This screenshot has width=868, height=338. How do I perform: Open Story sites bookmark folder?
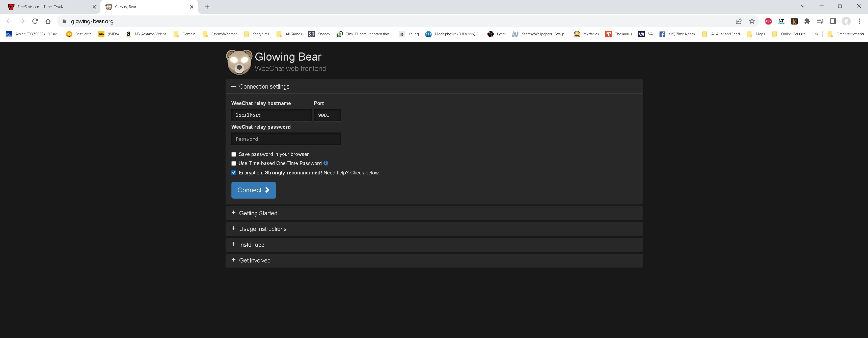click(256, 34)
